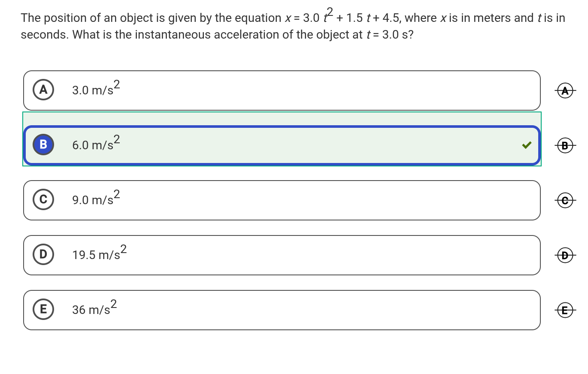Toggle the strikethrough icon for choice E
588x374 pixels.
click(x=565, y=310)
